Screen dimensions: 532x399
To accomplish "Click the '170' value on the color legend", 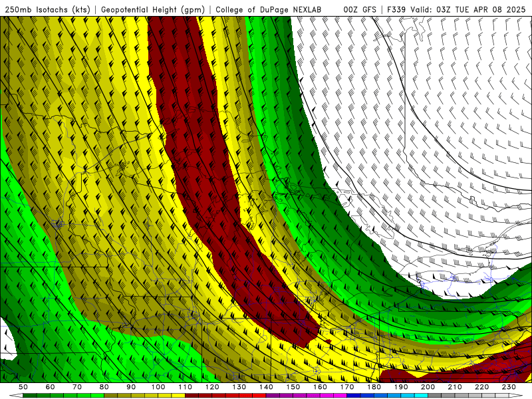I will click(x=346, y=387).
